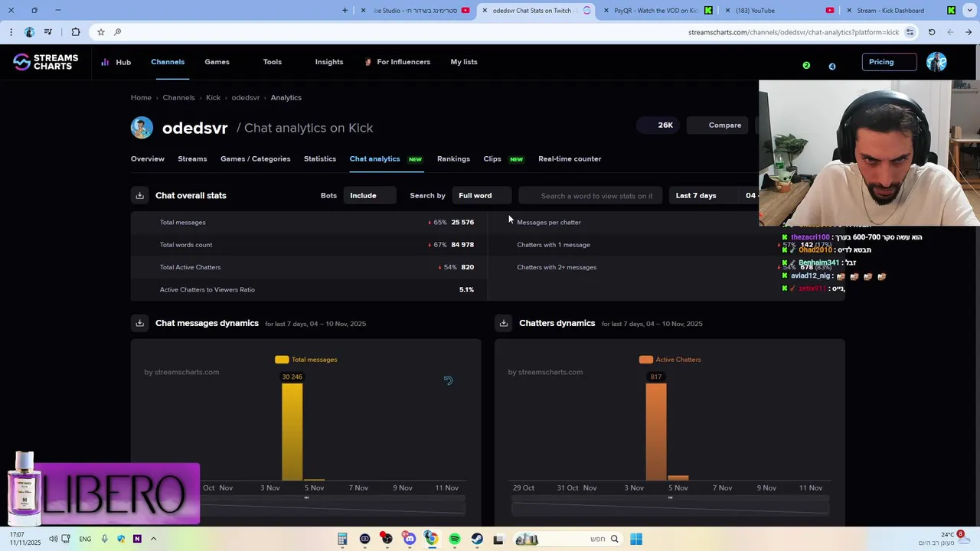This screenshot has height=551, width=980.
Task: Click the Pricing button
Action: (889, 62)
